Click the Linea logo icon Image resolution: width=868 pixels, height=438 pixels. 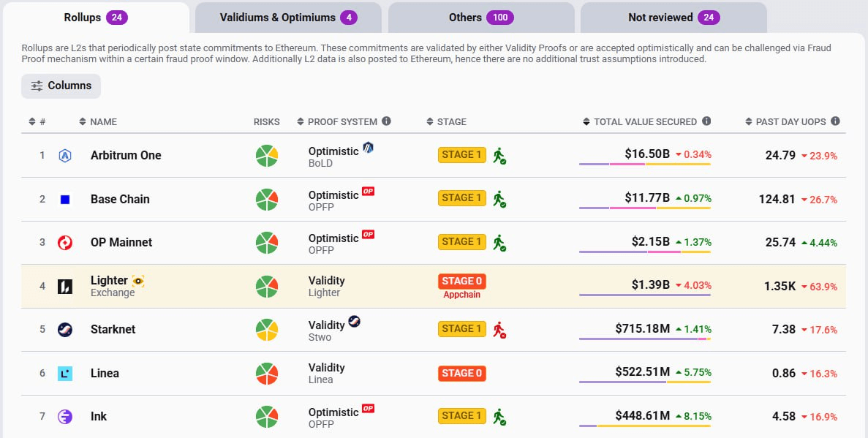(x=65, y=374)
